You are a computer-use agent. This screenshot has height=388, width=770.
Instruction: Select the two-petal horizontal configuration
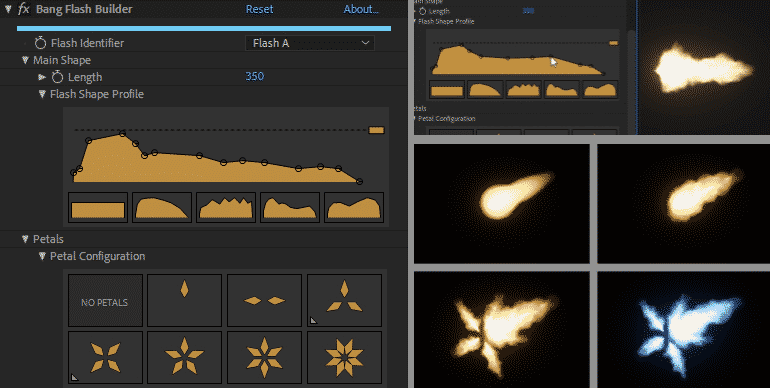pos(264,301)
